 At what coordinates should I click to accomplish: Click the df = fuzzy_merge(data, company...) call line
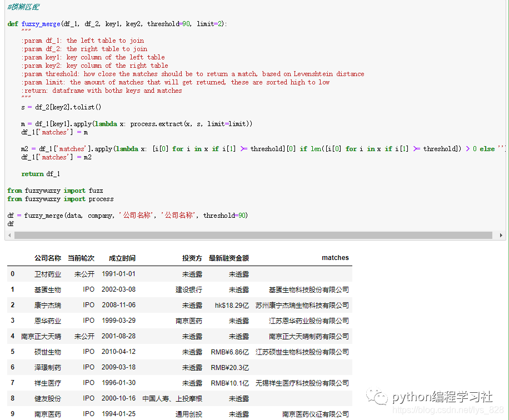tap(128, 215)
